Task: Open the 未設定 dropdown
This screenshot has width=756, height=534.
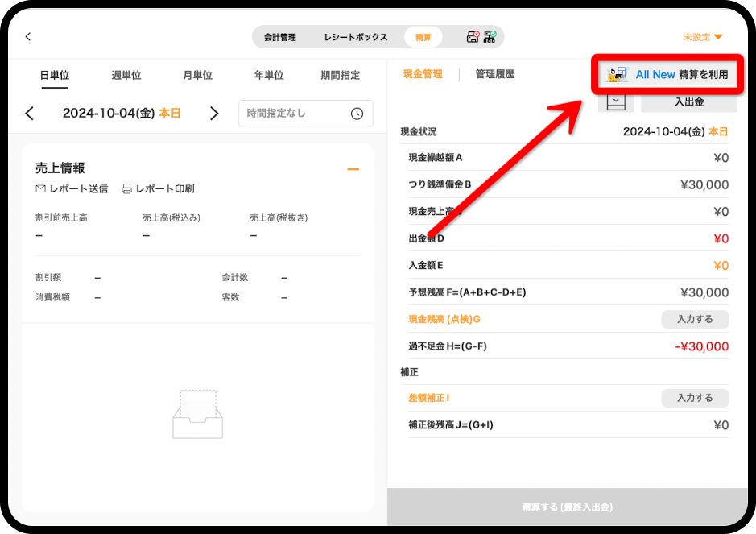Action: tap(703, 37)
